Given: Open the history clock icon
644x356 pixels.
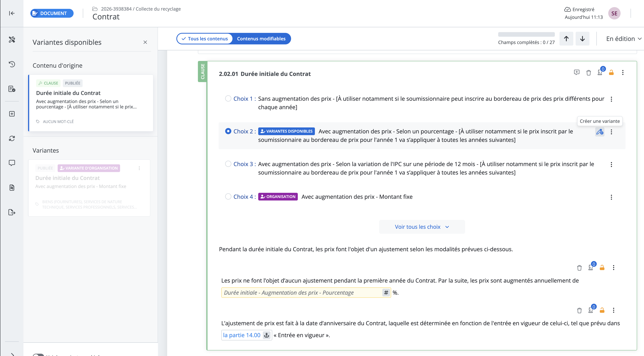Looking at the screenshot, I should click(x=12, y=64).
